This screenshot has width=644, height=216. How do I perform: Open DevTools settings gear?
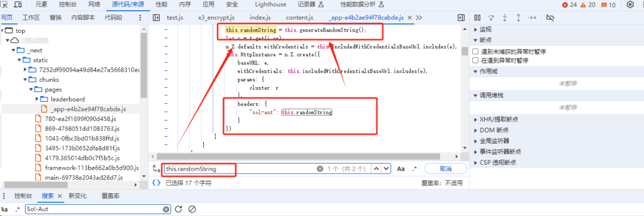pyautogui.click(x=630, y=5)
